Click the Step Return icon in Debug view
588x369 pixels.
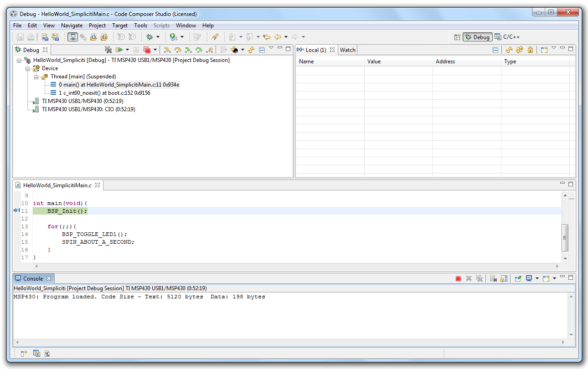(210, 50)
